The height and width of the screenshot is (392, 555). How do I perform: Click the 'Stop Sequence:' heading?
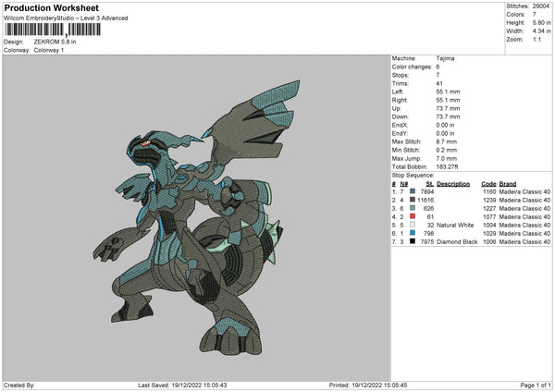413,175
